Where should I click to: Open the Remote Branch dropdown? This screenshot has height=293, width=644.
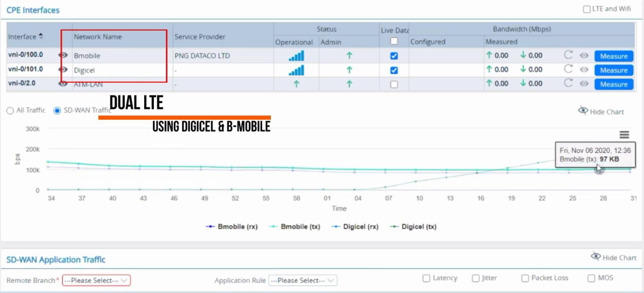click(x=96, y=280)
